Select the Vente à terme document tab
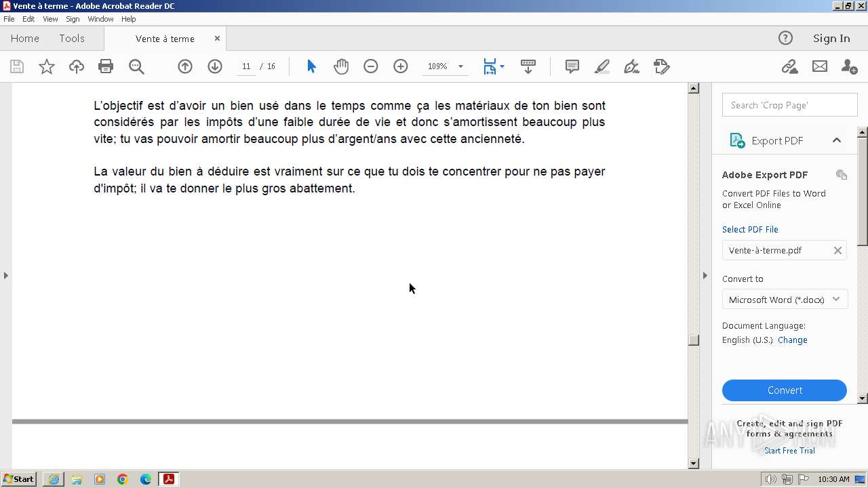 click(165, 39)
